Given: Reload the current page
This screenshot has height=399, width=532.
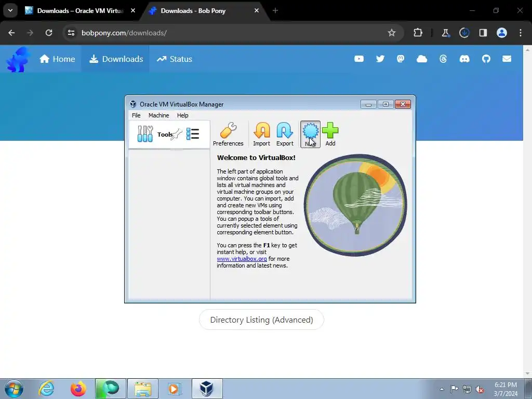Looking at the screenshot, I should [49, 33].
